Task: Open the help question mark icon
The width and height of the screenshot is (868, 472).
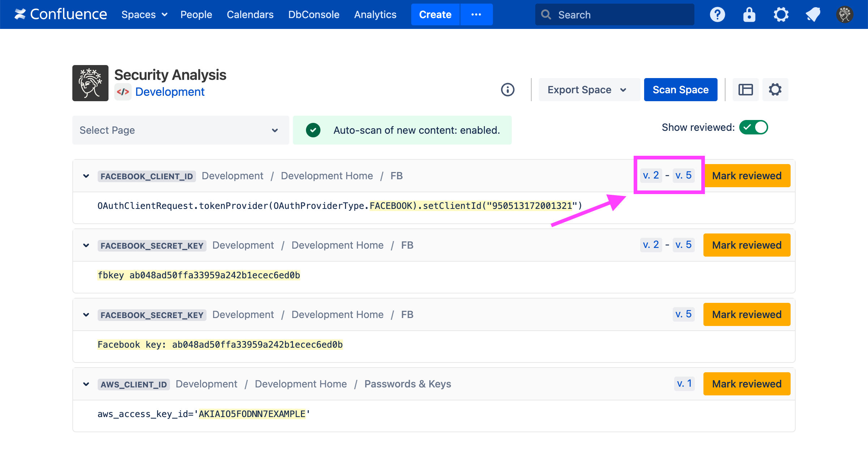Action: 717,14
